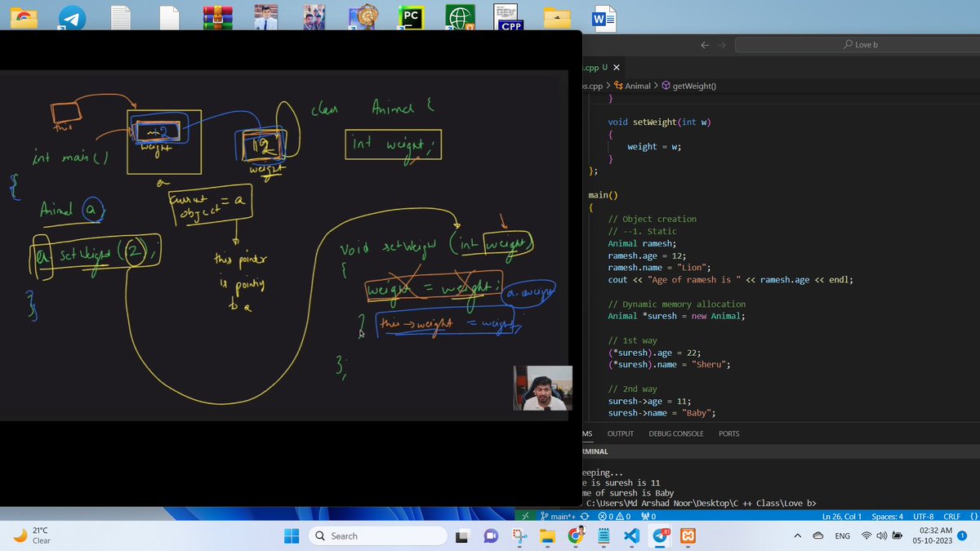This screenshot has width=980, height=551.
Task: Open notification center badge
Action: (x=963, y=536)
